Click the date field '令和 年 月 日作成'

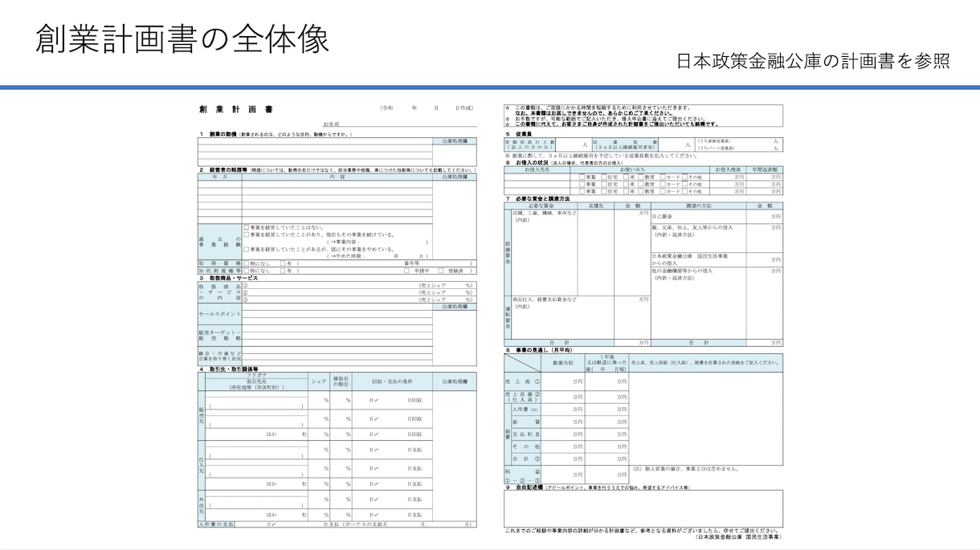coord(427,108)
